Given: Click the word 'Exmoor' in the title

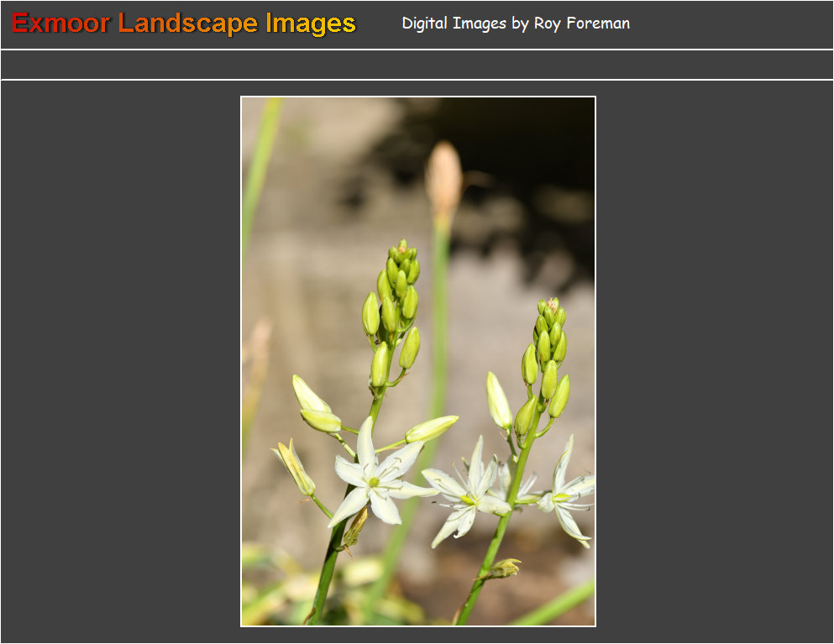Looking at the screenshot, I should (60, 24).
